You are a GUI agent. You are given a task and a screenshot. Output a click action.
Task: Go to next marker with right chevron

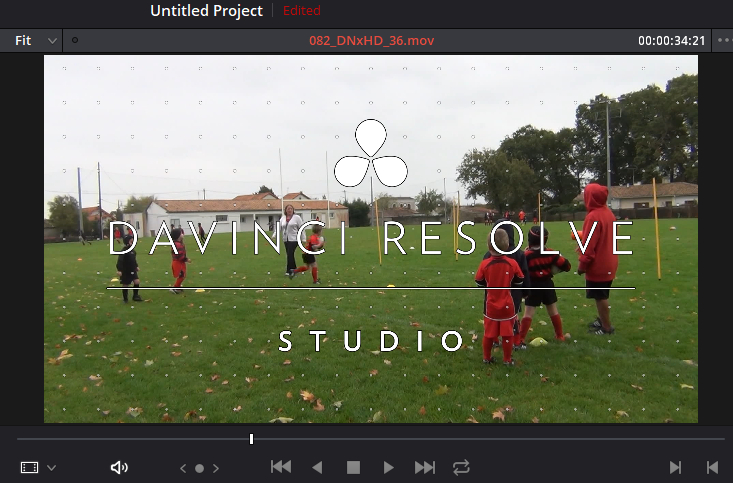click(x=216, y=468)
